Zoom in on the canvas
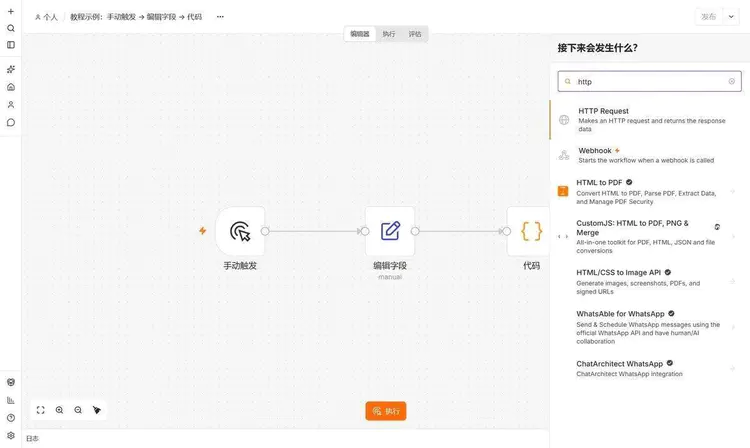 pyautogui.click(x=59, y=410)
